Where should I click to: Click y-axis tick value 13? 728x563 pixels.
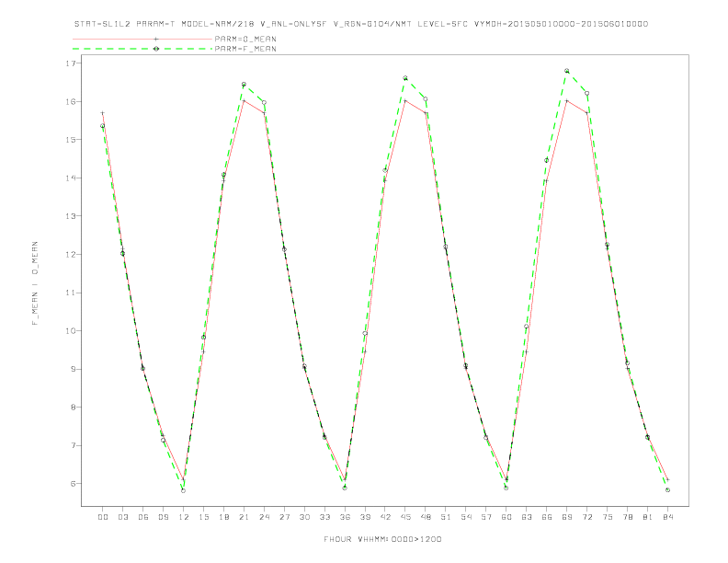(71, 216)
